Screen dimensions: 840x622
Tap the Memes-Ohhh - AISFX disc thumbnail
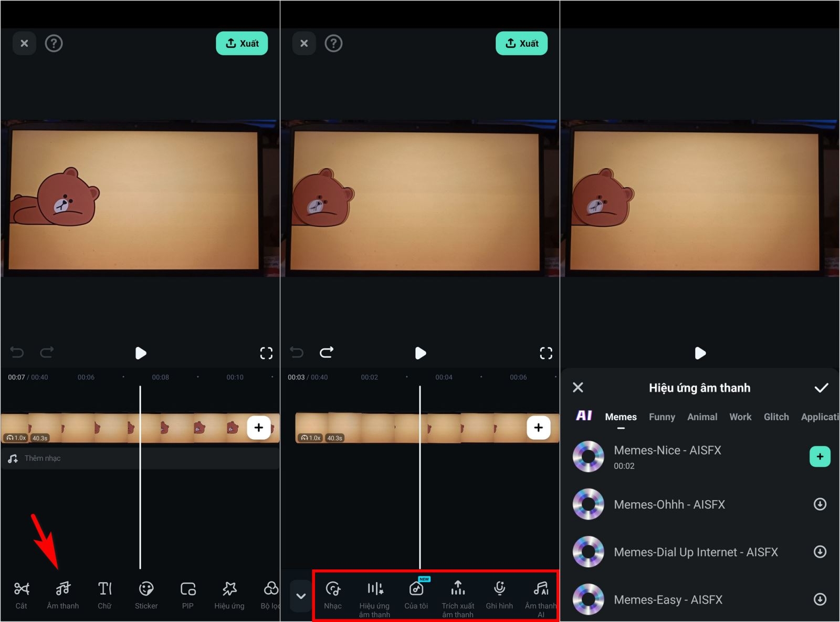(589, 504)
